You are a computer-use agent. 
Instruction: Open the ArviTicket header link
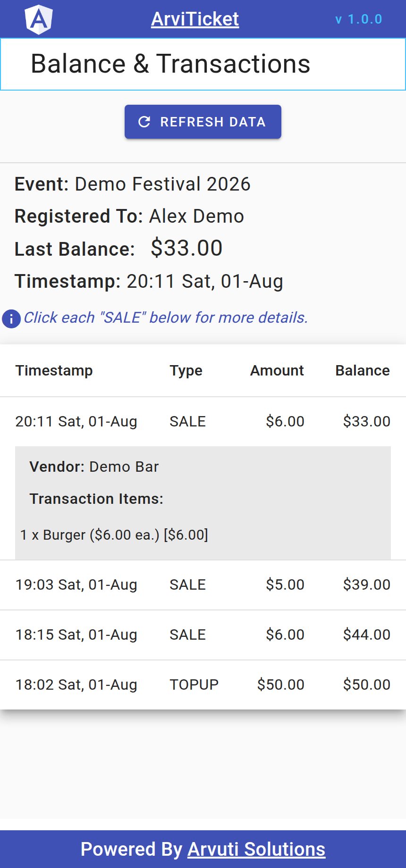point(195,19)
